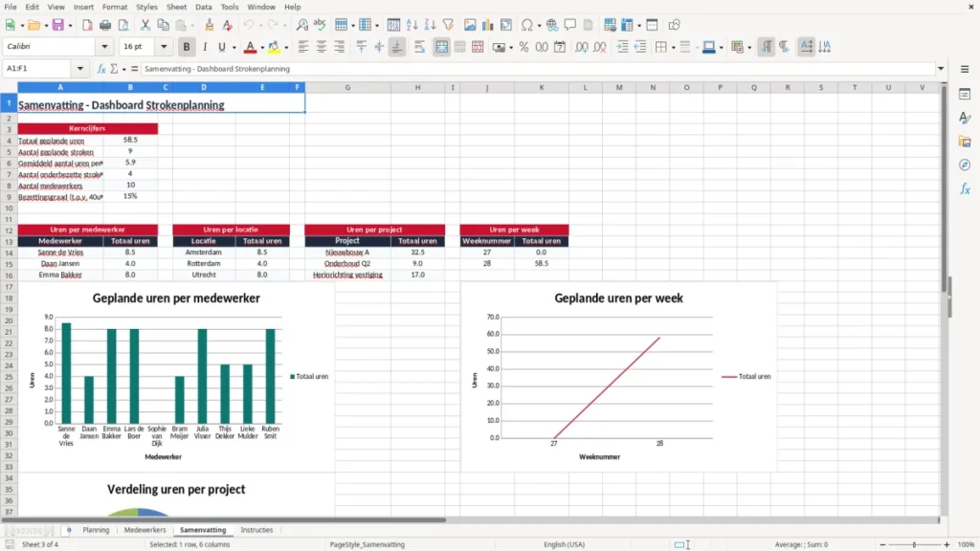Click the Print icon in toolbar

[105, 25]
